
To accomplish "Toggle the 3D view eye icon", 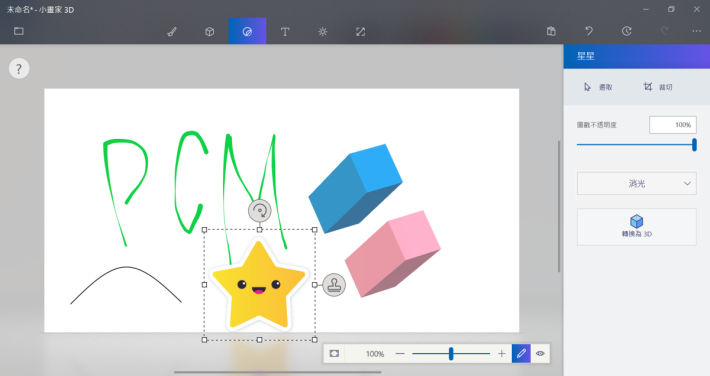I will coord(540,353).
